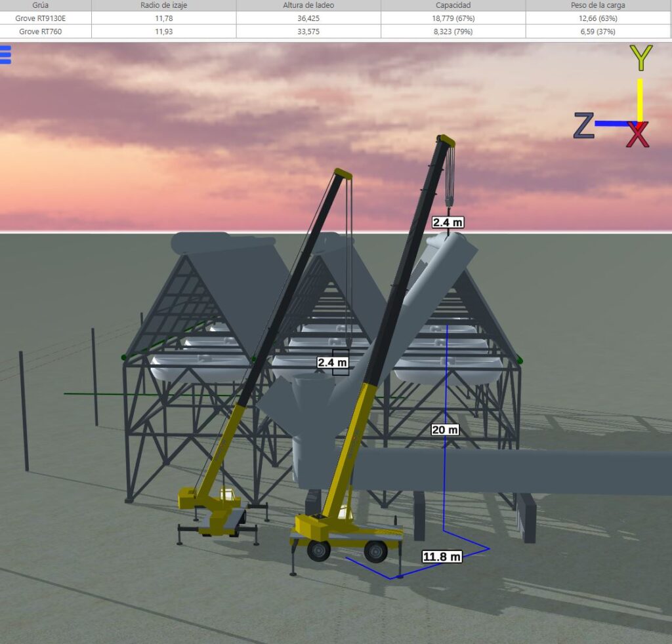The width and height of the screenshot is (672, 644).
Task: Click the Z axis on orientation gizmo
Action: [583, 125]
